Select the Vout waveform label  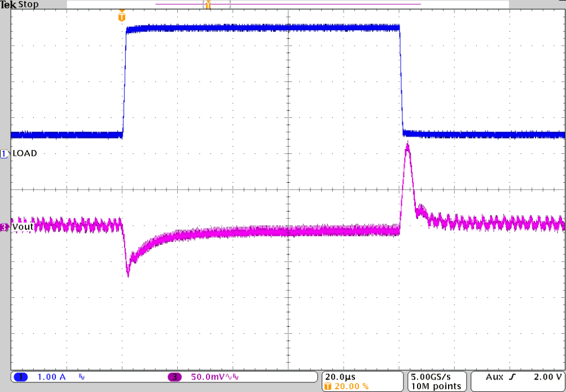click(23, 226)
